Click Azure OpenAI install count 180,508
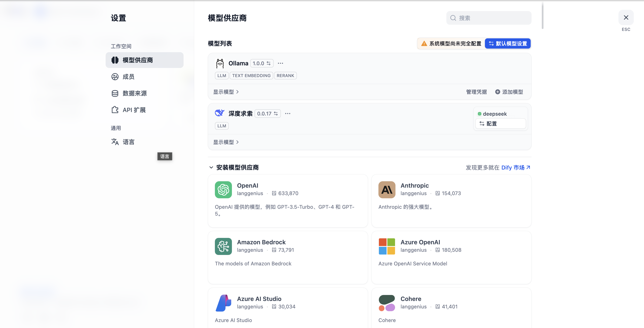 [x=451, y=250]
